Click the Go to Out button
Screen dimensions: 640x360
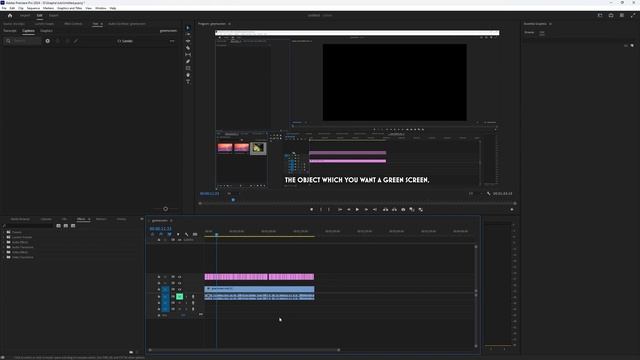point(375,209)
